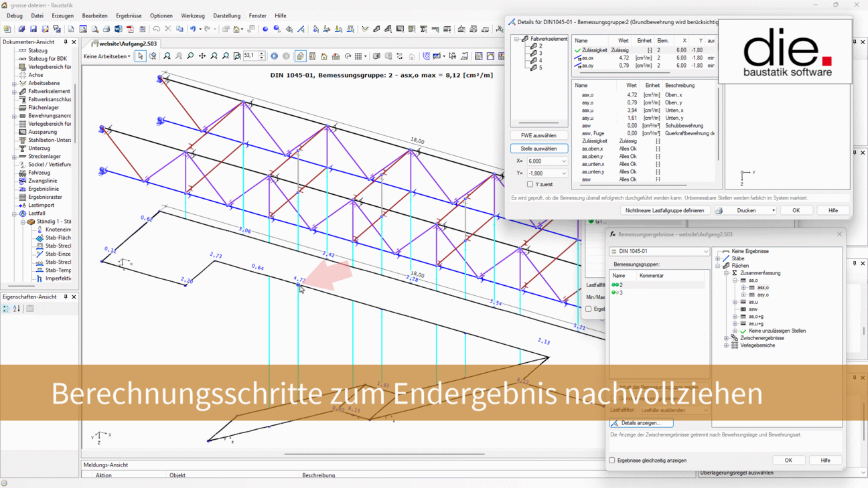The width and height of the screenshot is (868, 488).
Task: Select 'asy,o' in the results tree
Action: pyautogui.click(x=762, y=295)
